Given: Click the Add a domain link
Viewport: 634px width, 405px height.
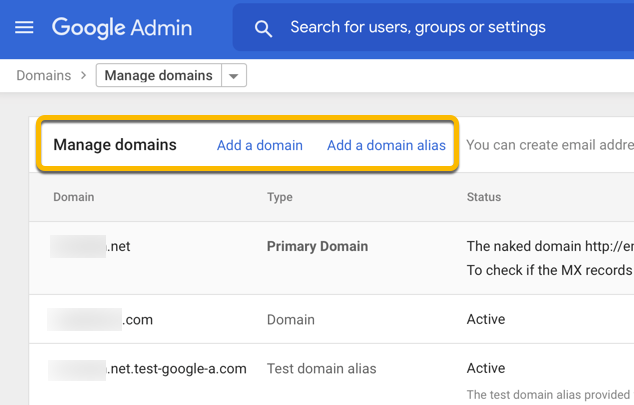Looking at the screenshot, I should click(259, 145).
